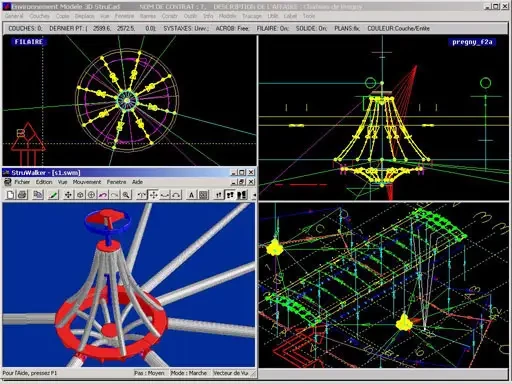Click the rotate-view icon left of the pressed pan tool
The image size is (512, 384).
(142, 195)
